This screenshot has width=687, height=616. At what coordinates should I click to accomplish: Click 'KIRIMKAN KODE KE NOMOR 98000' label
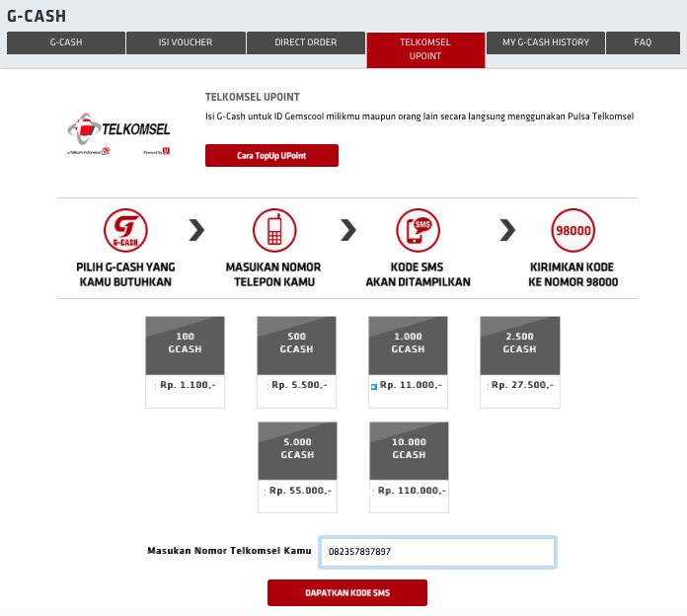pyautogui.click(x=573, y=274)
